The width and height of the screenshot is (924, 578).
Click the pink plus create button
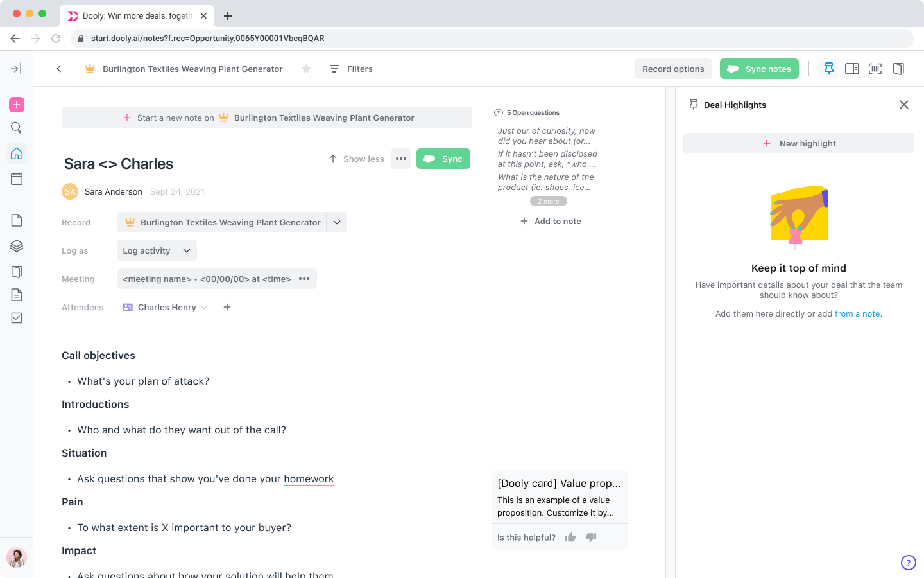point(17,105)
